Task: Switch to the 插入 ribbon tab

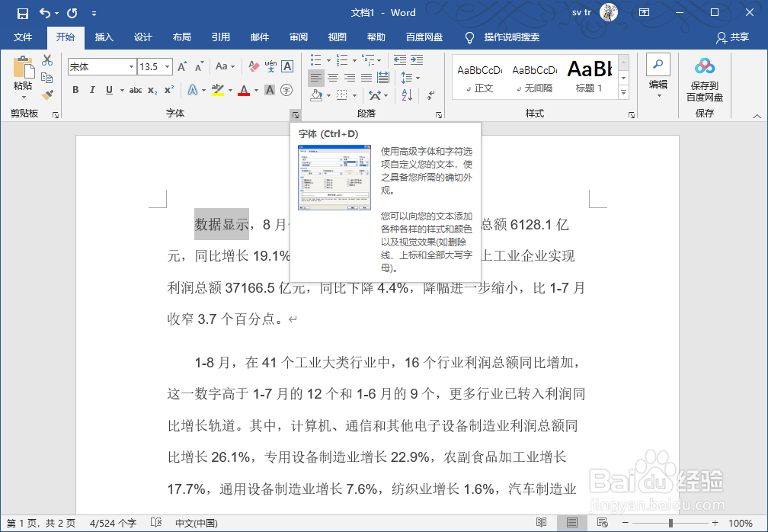Action: click(104, 37)
